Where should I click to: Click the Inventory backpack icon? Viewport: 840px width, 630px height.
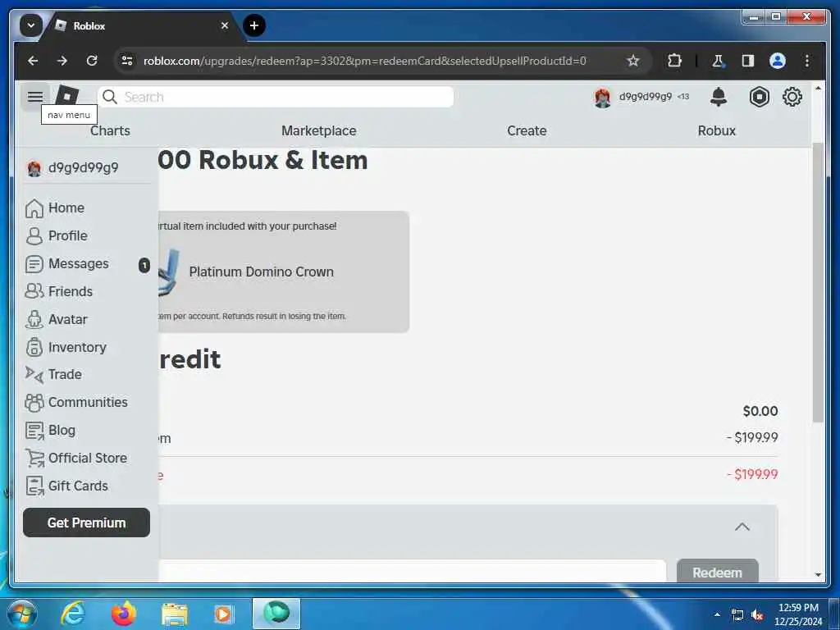click(x=34, y=347)
